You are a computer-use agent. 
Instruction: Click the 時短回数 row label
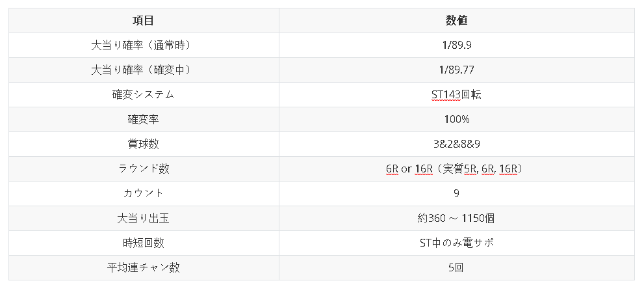pos(143,243)
